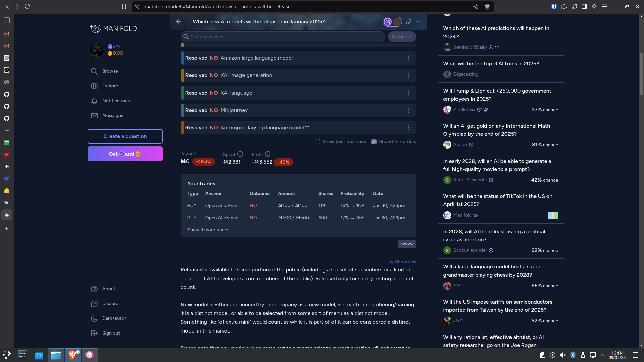Open options for Amazon large language model

point(408,58)
